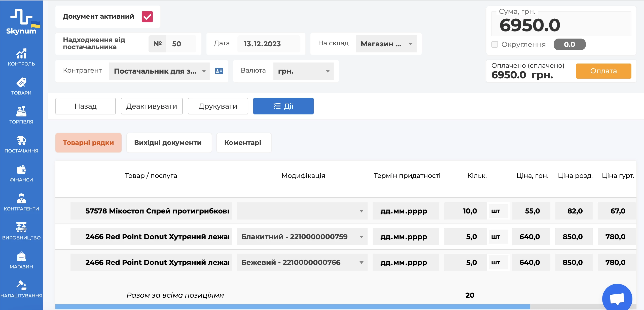
Task: Click product field in Бежевий row
Action: click(151, 262)
